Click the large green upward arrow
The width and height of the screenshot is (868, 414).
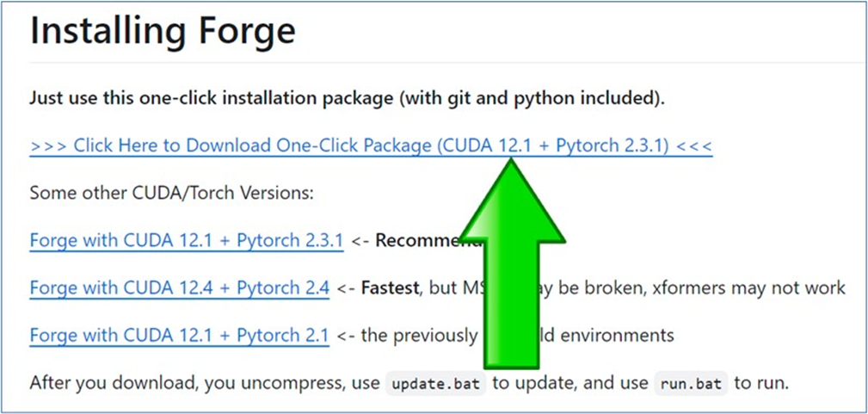click(x=513, y=258)
